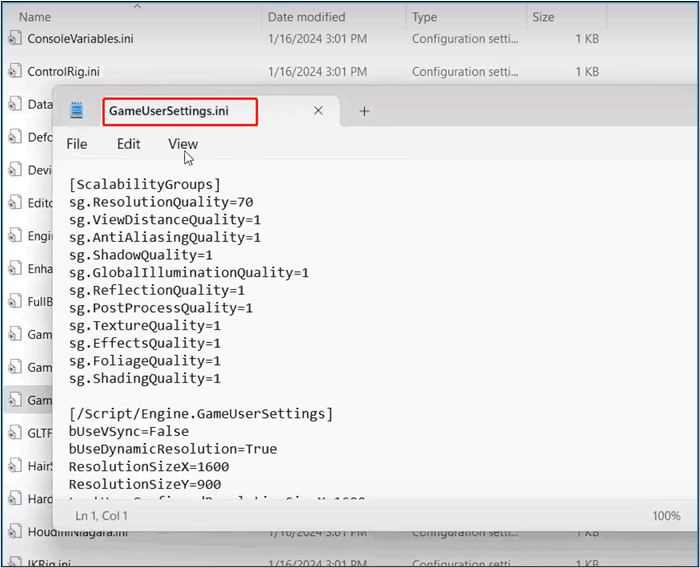The width and height of the screenshot is (700, 568).
Task: Sort Explorer files by Type column
Action: tap(424, 17)
